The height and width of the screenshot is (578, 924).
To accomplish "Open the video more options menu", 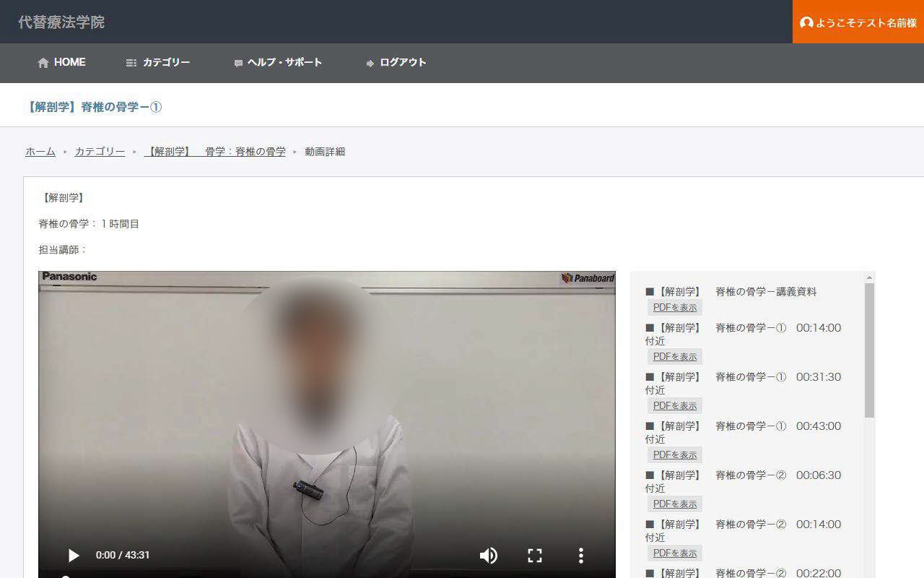I will pyautogui.click(x=580, y=555).
